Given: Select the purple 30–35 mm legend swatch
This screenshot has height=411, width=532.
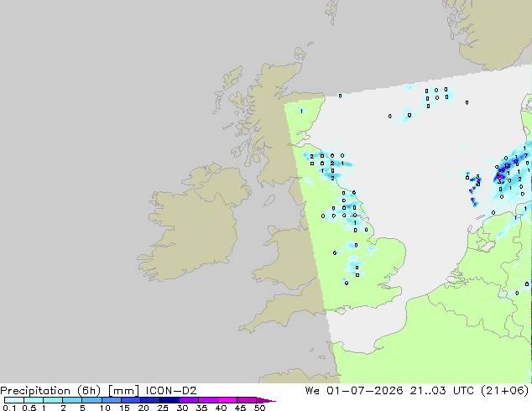Looking at the screenshot, I should [189, 400].
